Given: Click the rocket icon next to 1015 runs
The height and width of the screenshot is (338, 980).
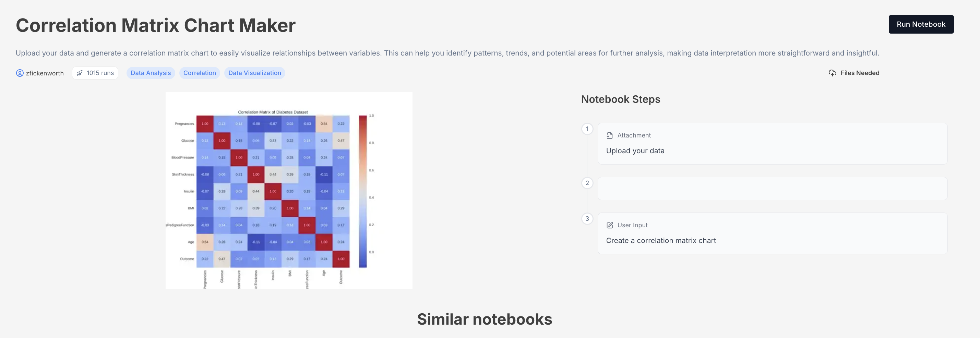Looking at the screenshot, I should point(80,73).
